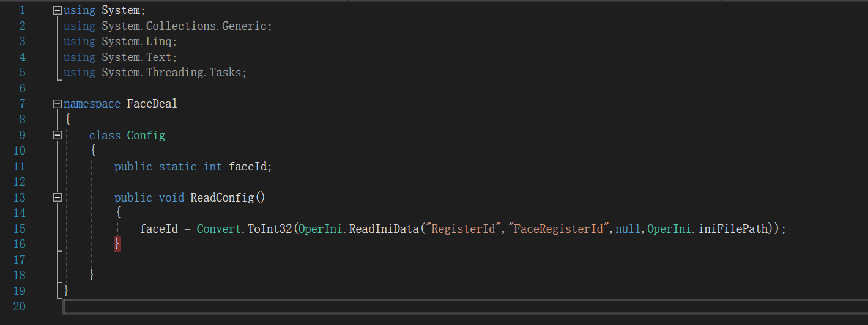This screenshot has width=868, height=325.
Task: Collapse the class Config block
Action: (57, 135)
